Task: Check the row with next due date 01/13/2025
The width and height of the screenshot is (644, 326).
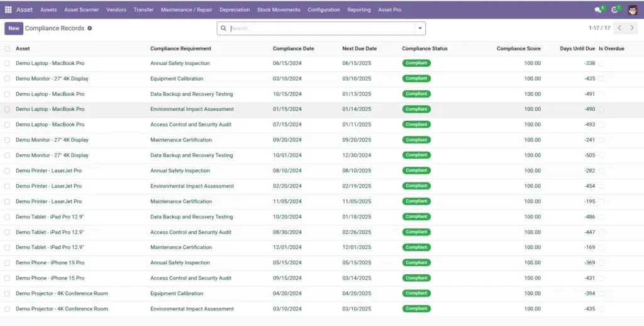Action: tap(8, 94)
